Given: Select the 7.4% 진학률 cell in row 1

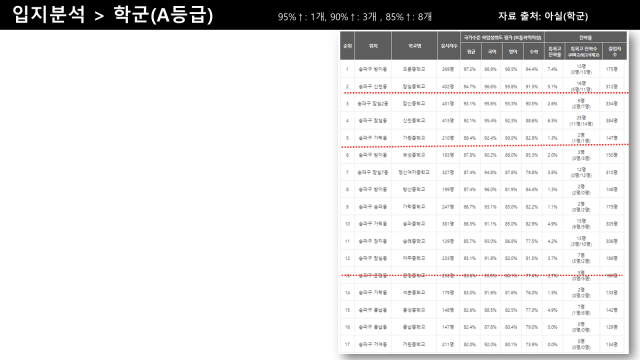Looking at the screenshot, I should coord(552,69).
